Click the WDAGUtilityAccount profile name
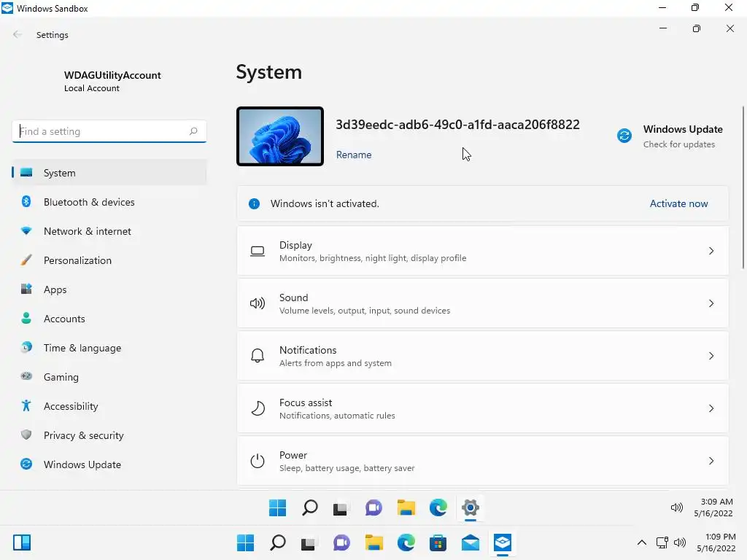Image resolution: width=747 pixels, height=560 pixels. pos(112,75)
